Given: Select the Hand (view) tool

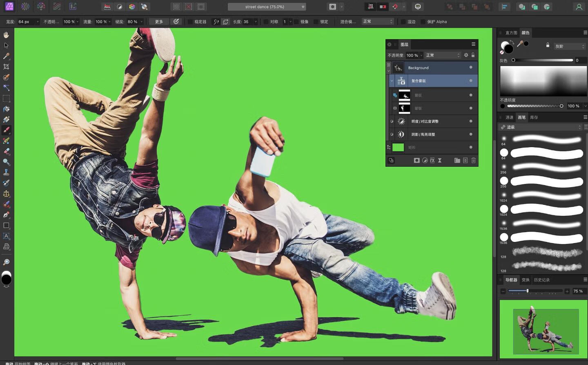Looking at the screenshot, I should tap(6, 35).
